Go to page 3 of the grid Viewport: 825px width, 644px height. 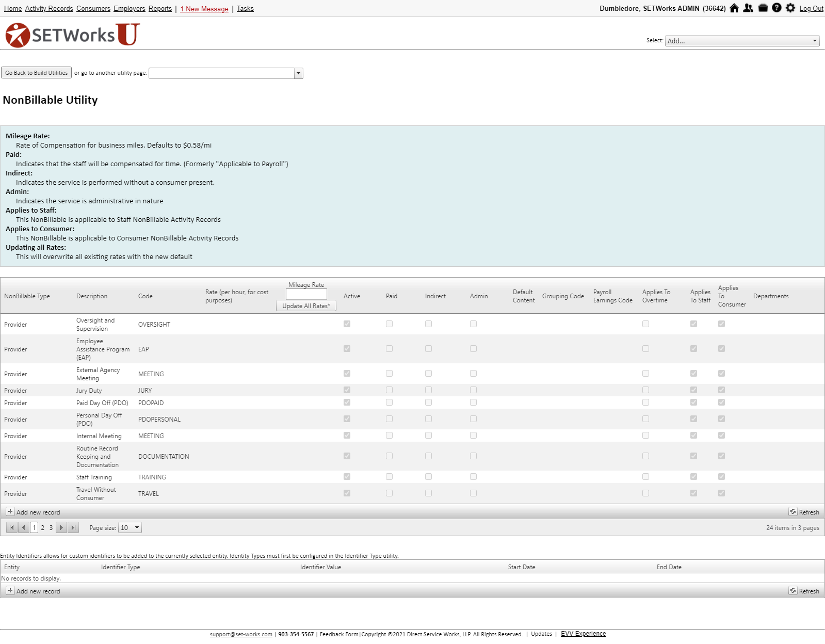(x=51, y=527)
